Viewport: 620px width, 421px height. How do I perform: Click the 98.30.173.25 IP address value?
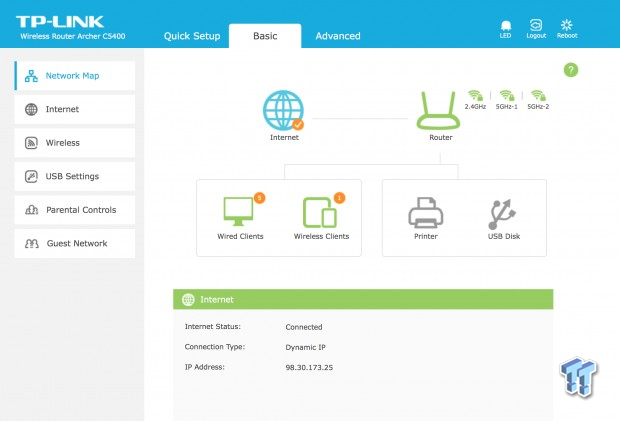pyautogui.click(x=309, y=367)
